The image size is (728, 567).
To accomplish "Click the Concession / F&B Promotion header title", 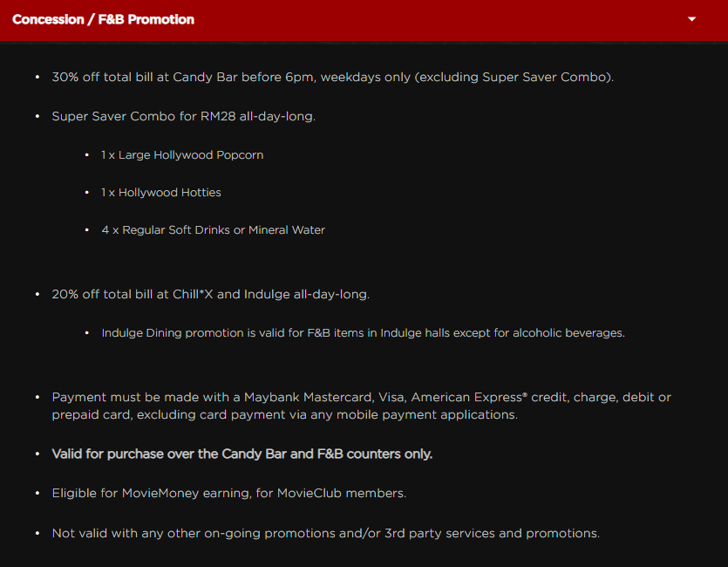I will pyautogui.click(x=104, y=19).
